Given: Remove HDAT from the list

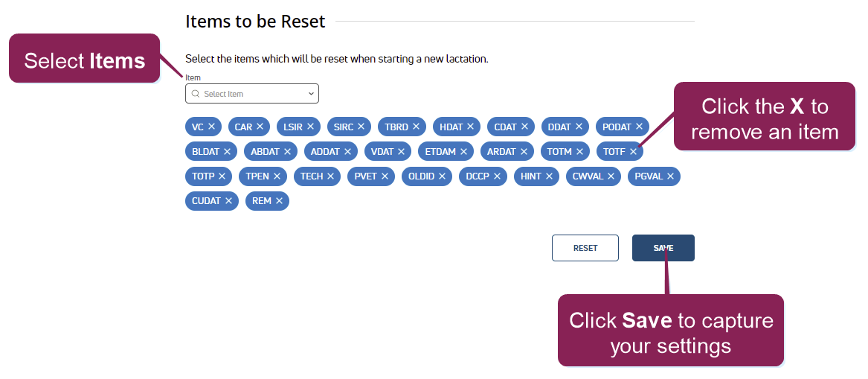Looking at the screenshot, I should point(470,127).
